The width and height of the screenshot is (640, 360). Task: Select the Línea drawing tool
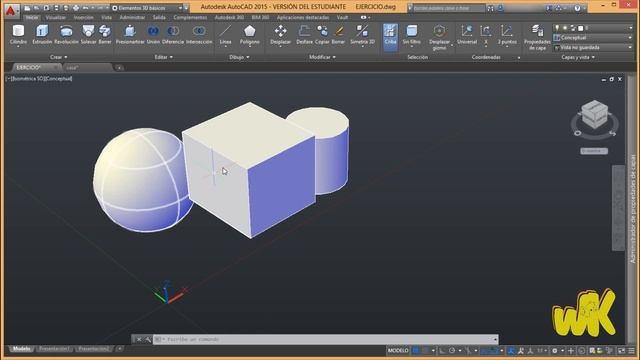coord(225,35)
